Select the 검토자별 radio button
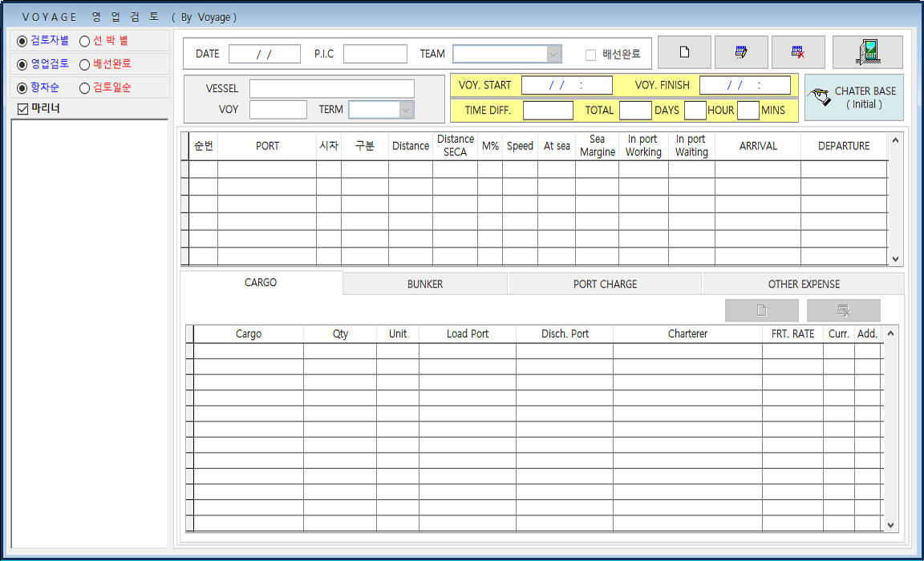Image resolution: width=924 pixels, height=561 pixels. [x=22, y=41]
